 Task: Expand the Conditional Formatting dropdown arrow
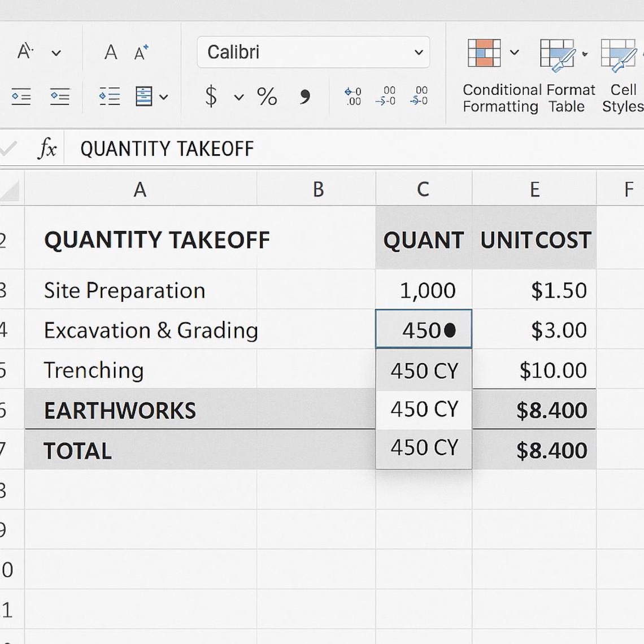point(514,53)
